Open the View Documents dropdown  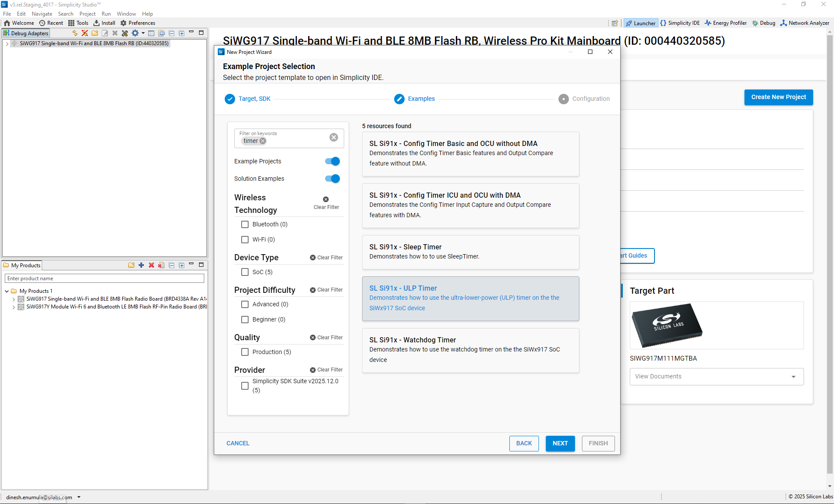716,377
